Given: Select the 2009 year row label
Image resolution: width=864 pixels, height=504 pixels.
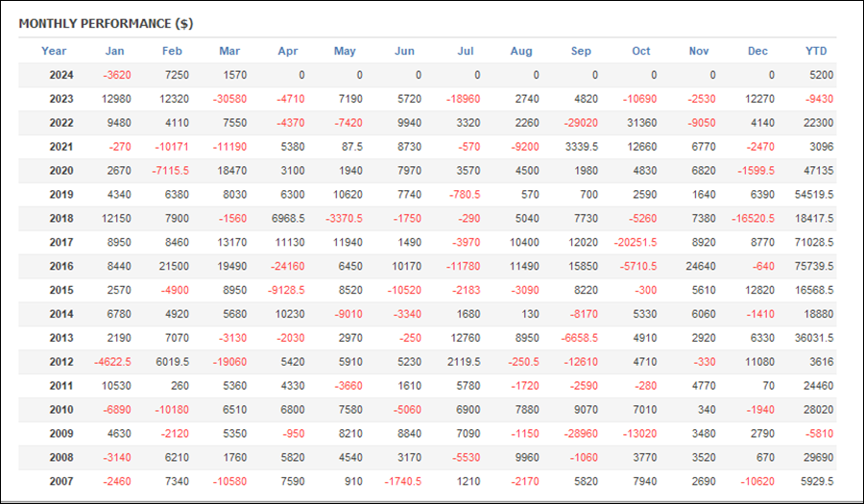Looking at the screenshot, I should pos(61,434).
